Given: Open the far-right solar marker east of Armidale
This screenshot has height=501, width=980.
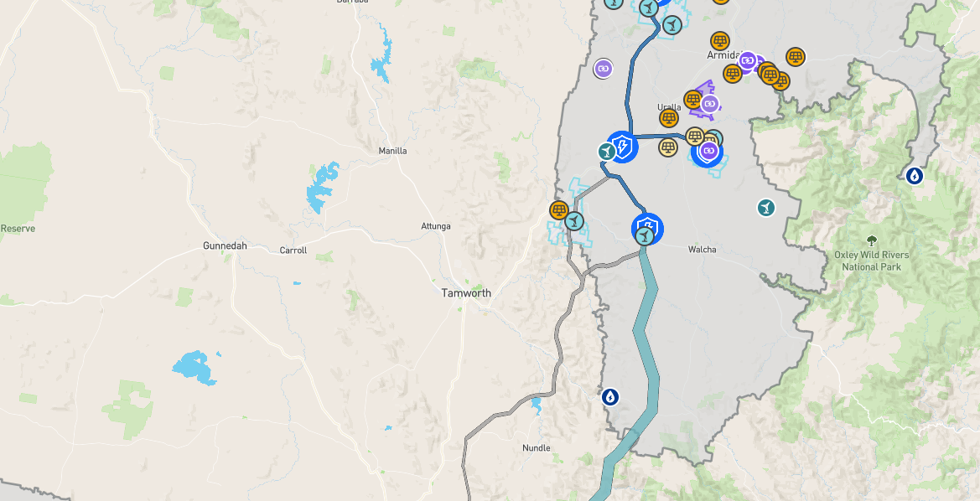Looking at the screenshot, I should tap(795, 57).
